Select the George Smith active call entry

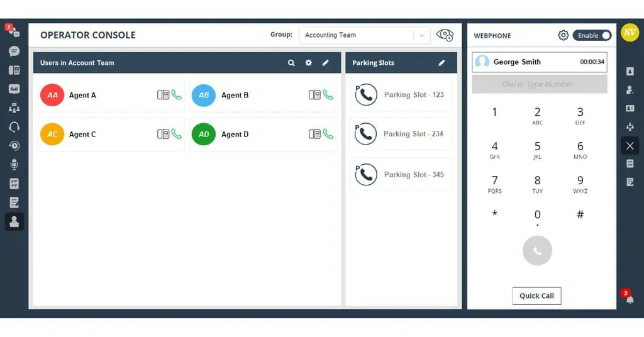tap(539, 62)
